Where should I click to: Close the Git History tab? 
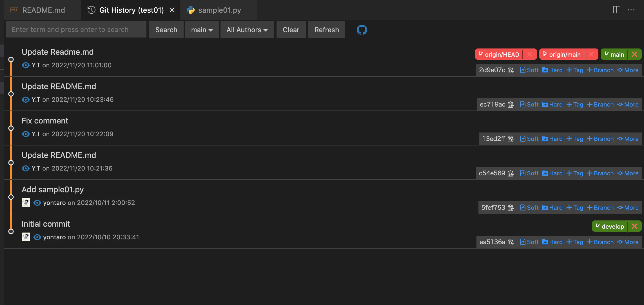click(x=172, y=10)
